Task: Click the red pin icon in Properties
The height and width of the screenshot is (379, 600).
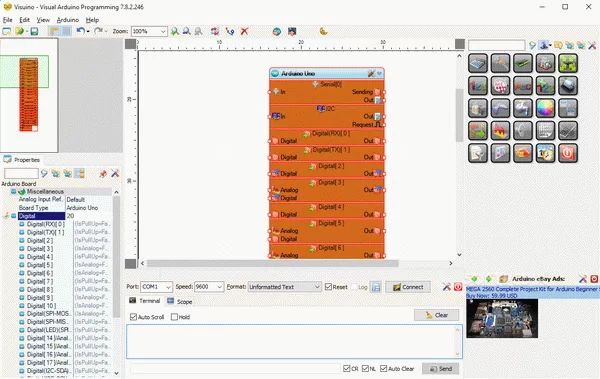Action: (103, 174)
